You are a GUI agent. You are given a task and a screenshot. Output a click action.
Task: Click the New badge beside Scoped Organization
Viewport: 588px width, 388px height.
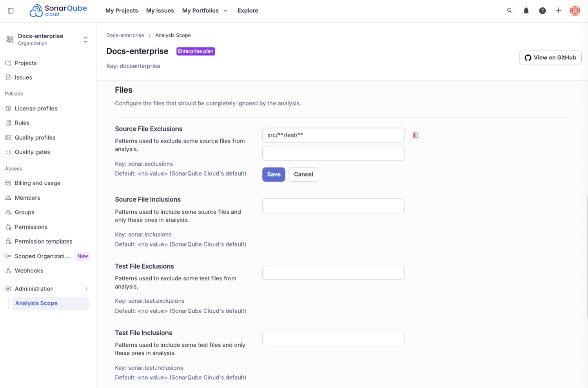click(x=83, y=256)
